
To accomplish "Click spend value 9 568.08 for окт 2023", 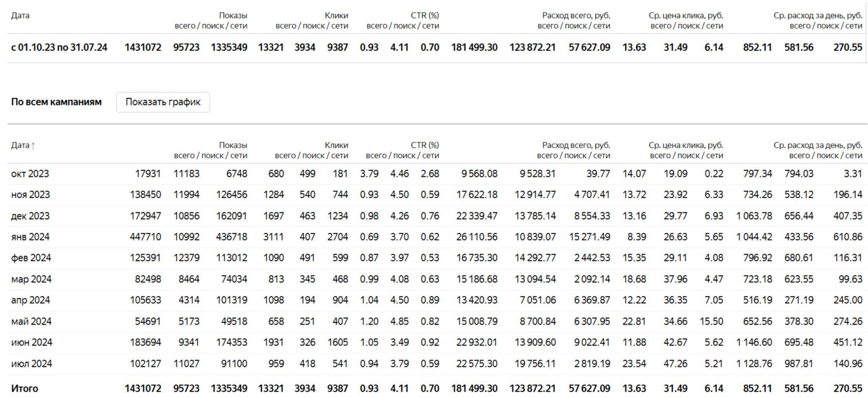I will pos(479,173).
